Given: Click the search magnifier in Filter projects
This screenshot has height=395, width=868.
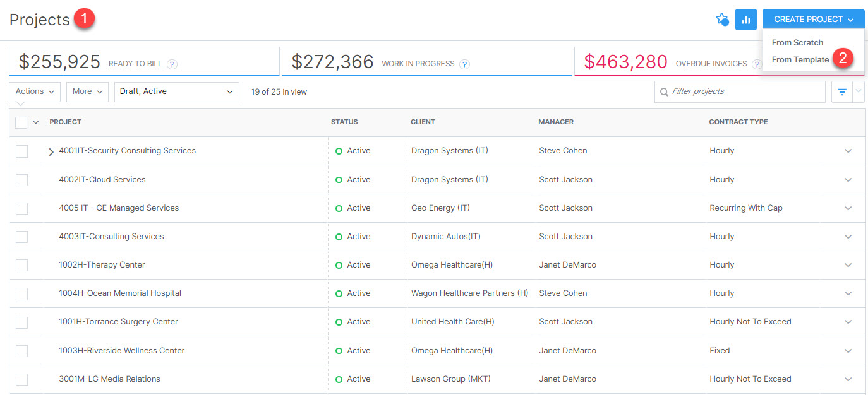Looking at the screenshot, I should click(x=664, y=92).
